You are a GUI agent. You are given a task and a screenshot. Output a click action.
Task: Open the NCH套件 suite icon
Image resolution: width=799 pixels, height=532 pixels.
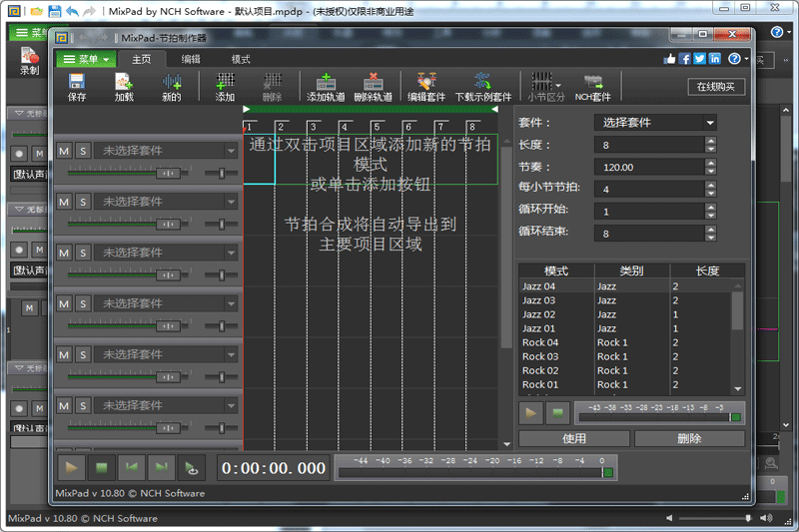point(592,87)
